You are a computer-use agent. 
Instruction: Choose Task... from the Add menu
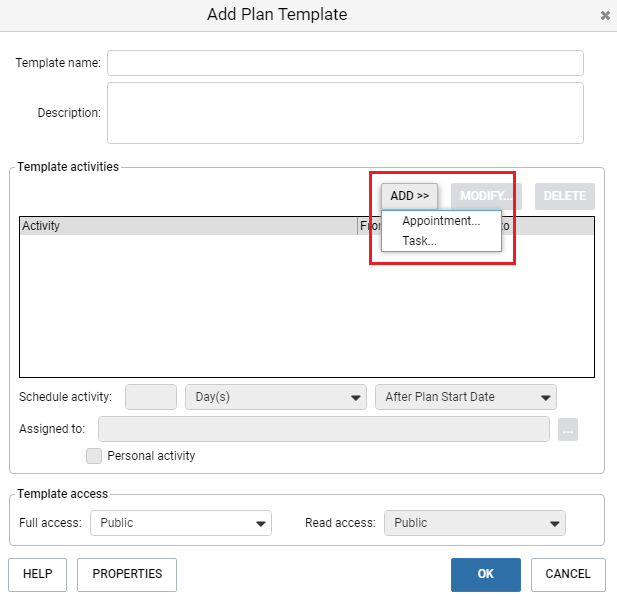(441, 240)
